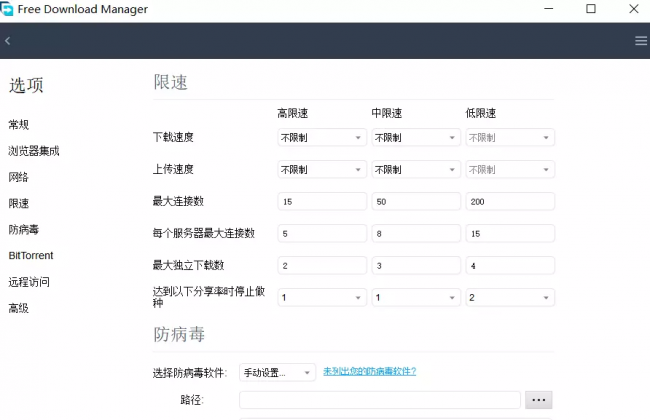Open 防病毒 in the sidebar
This screenshot has width=650, height=420.
coord(24,229)
